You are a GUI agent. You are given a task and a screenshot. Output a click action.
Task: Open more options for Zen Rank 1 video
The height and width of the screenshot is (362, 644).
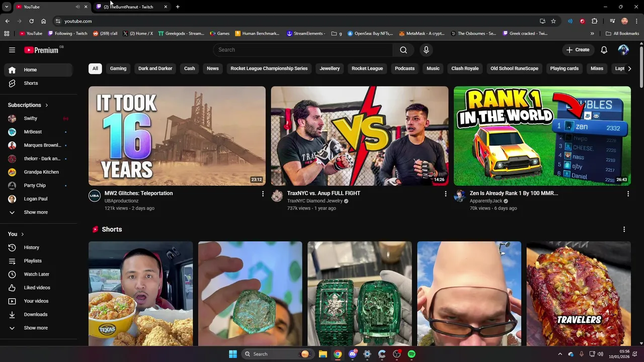[628, 194]
